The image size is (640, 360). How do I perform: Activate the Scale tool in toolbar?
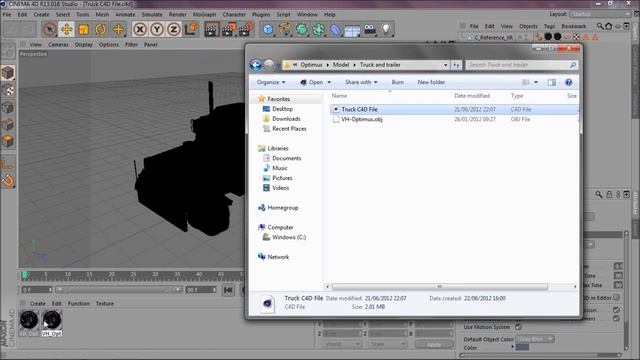(x=84, y=29)
